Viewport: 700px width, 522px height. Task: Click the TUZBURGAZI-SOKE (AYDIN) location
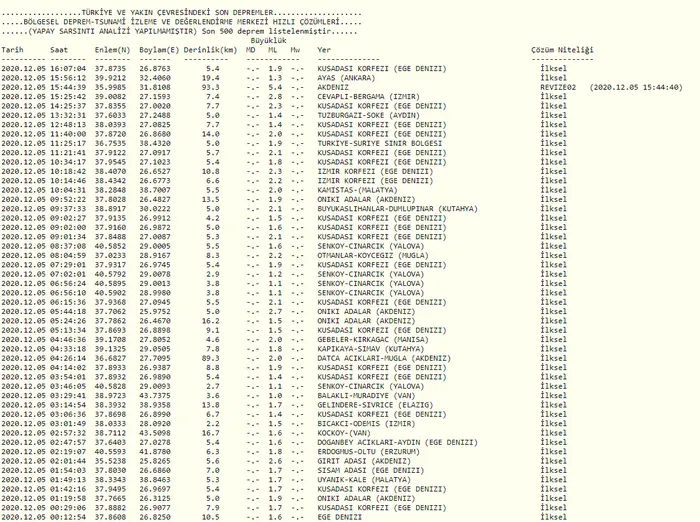369,115
